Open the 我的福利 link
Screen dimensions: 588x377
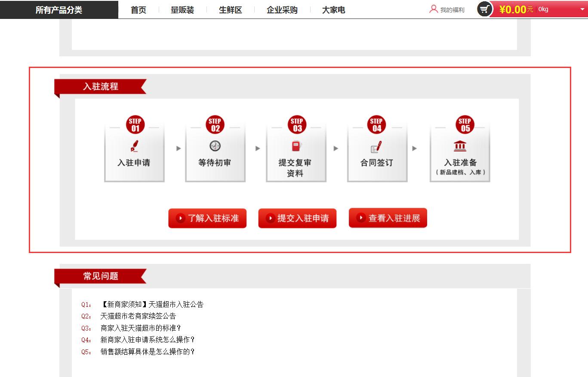452,9
